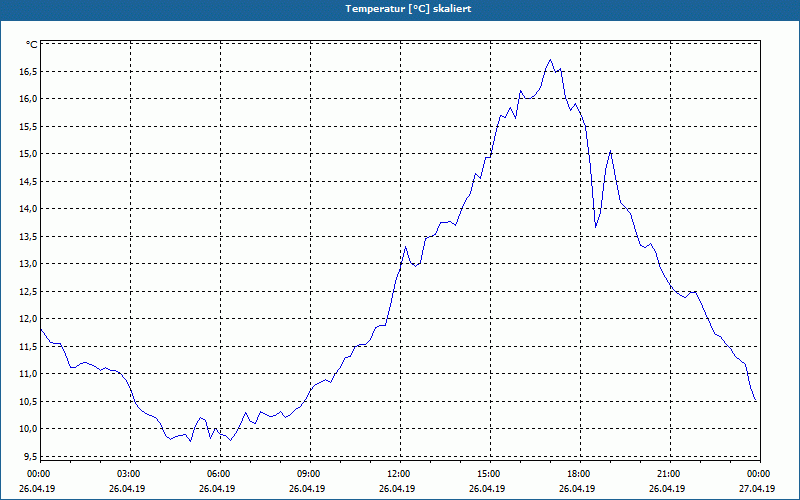Click the 18:00 time label

tap(580, 474)
